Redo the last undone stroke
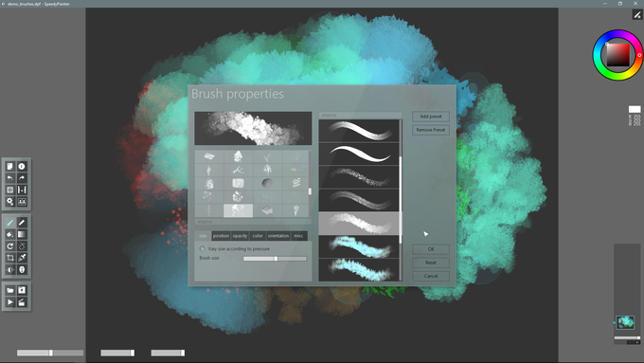The width and height of the screenshot is (644, 363). pyautogui.click(x=22, y=178)
